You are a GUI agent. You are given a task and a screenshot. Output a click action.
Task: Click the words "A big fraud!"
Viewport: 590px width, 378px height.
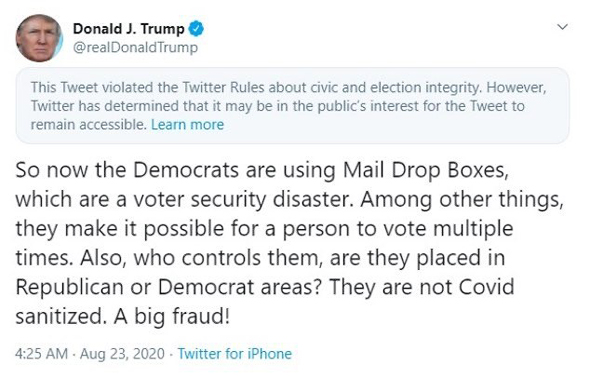[172, 317]
